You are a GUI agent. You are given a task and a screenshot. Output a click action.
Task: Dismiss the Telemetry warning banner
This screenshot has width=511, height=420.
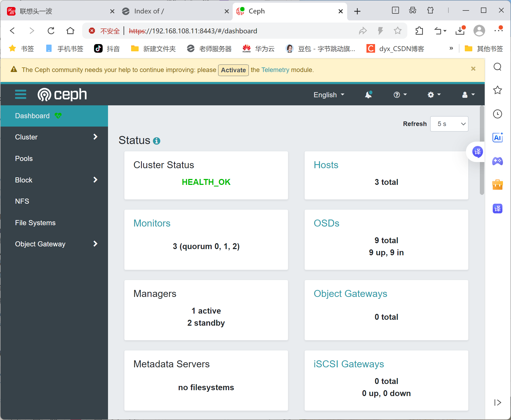pyautogui.click(x=473, y=69)
